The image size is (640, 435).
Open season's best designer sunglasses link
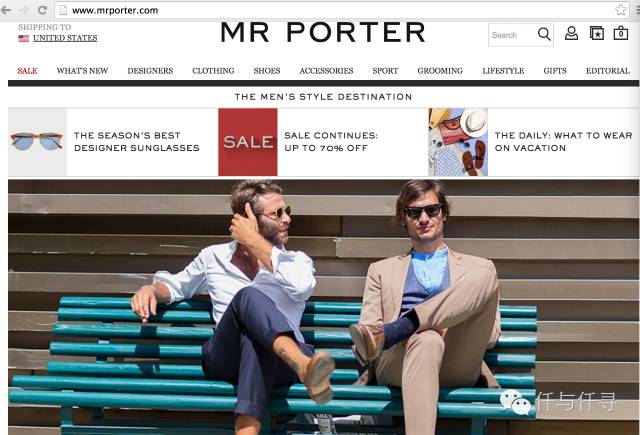point(137,142)
